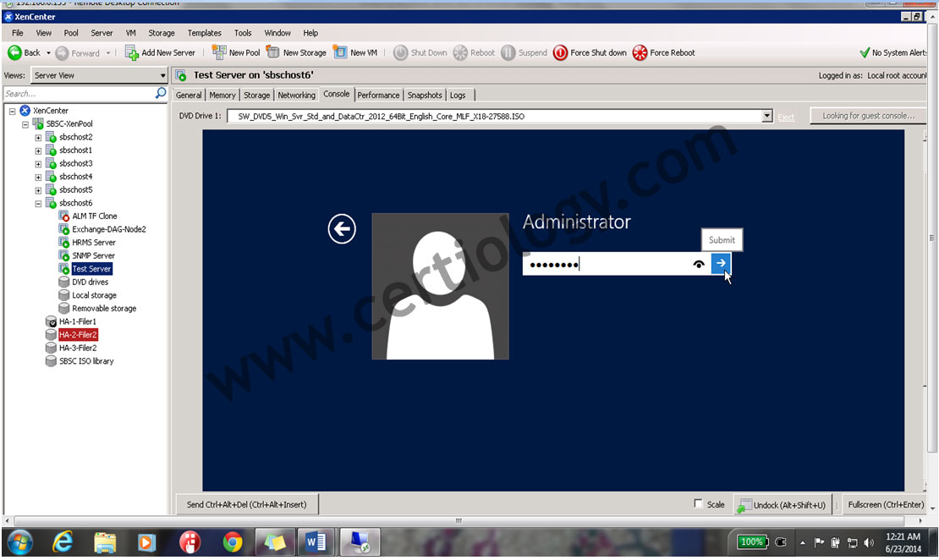The image size is (939, 560).
Task: Click the New VM toolbar icon
Action: tap(340, 52)
